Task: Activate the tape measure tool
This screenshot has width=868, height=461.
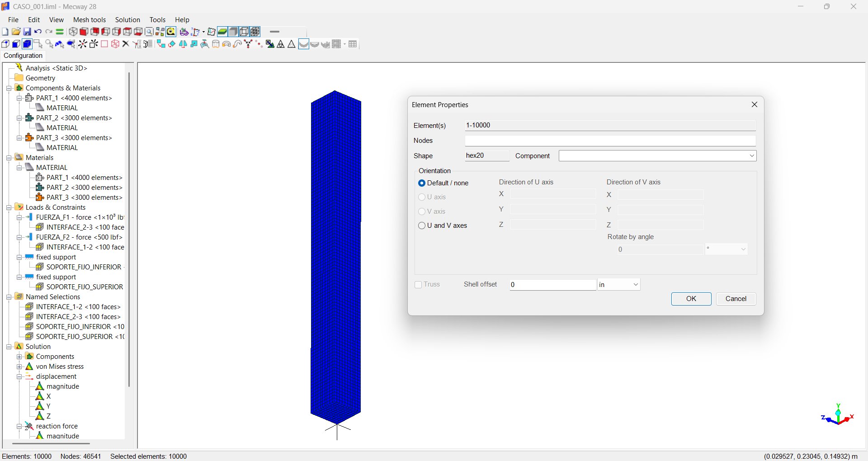Action: [x=171, y=32]
